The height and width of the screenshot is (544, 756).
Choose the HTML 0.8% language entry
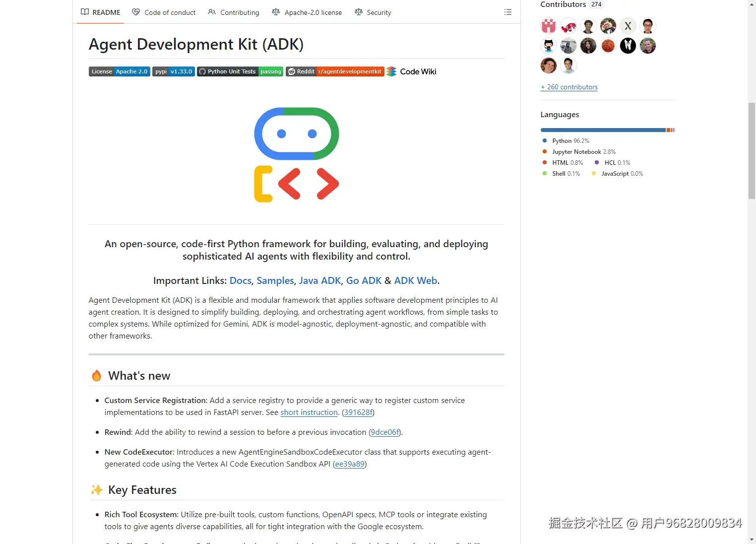563,163
